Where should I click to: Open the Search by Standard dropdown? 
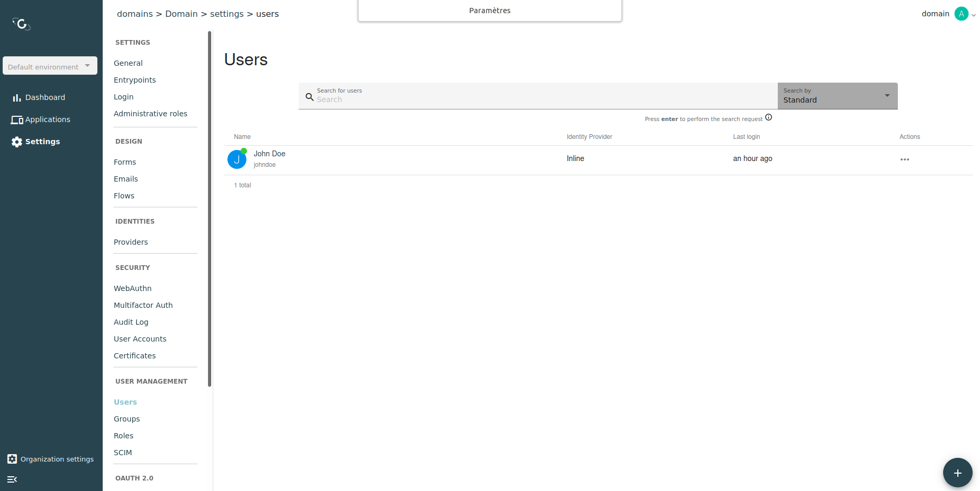(837, 96)
